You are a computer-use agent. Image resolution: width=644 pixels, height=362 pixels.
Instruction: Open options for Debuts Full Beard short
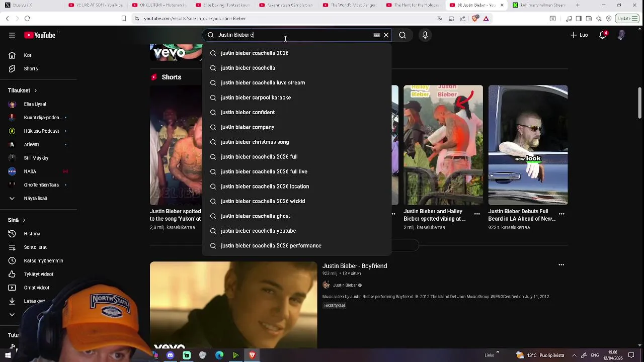click(x=561, y=214)
